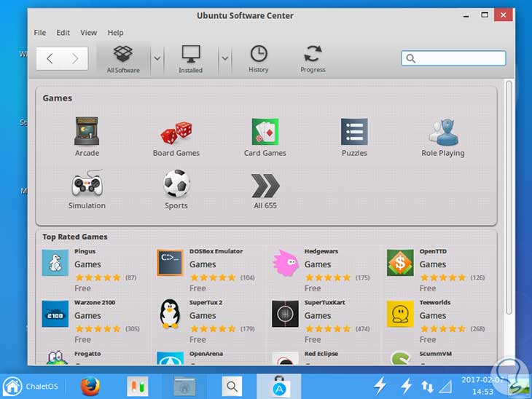The image size is (532, 399).
Task: Open the ChaletOS start menu
Action: coord(31,386)
